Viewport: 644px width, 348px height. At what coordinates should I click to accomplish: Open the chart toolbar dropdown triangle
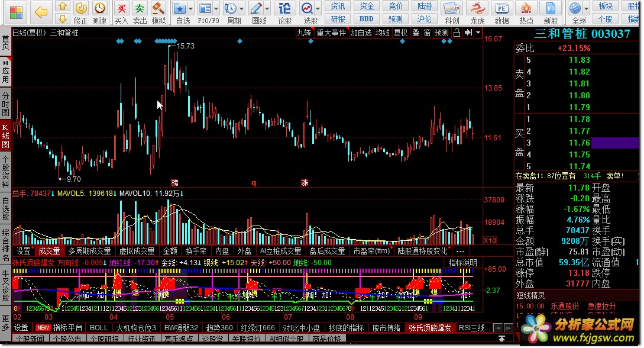tap(478, 33)
